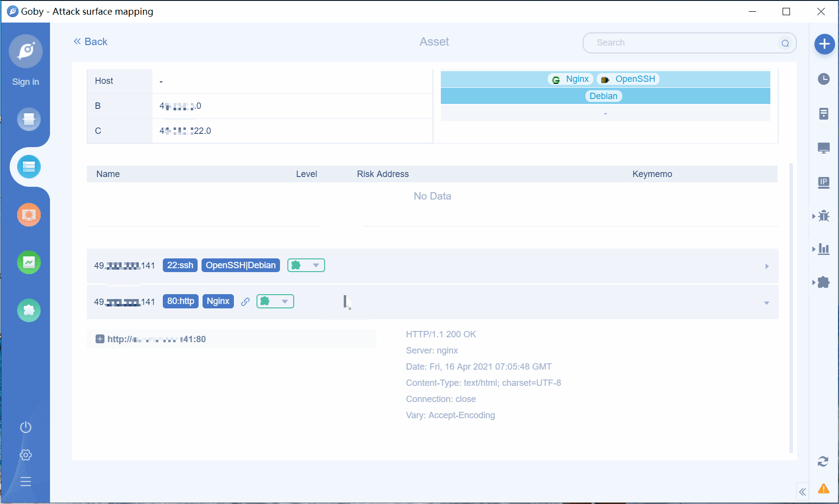Go Back to previous page

tap(90, 42)
